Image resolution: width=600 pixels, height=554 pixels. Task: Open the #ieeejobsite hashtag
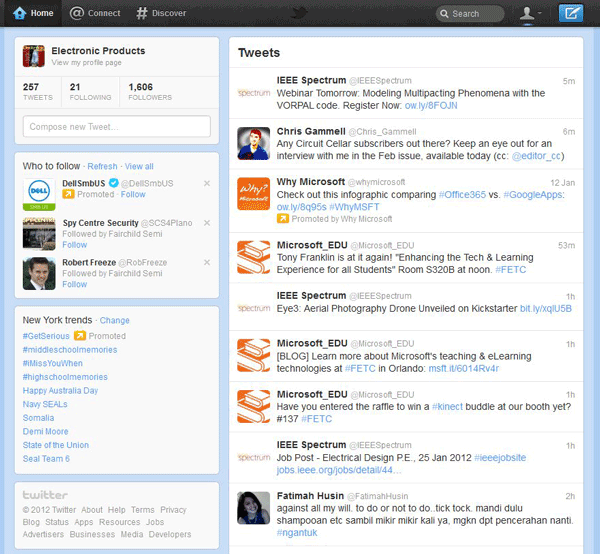click(x=500, y=458)
